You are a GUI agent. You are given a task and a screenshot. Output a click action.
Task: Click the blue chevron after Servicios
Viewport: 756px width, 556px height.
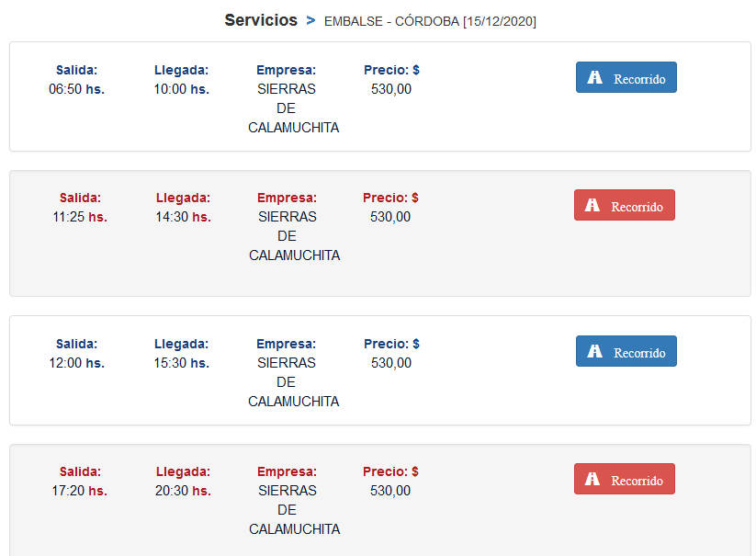[x=310, y=20]
